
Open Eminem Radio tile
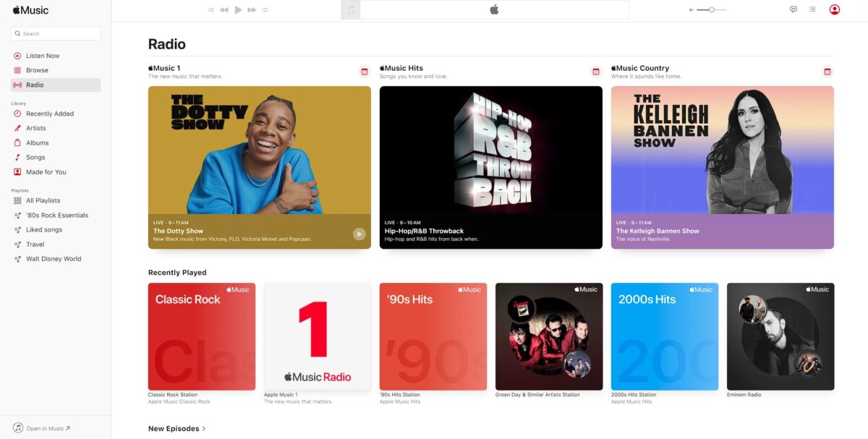[780, 336]
